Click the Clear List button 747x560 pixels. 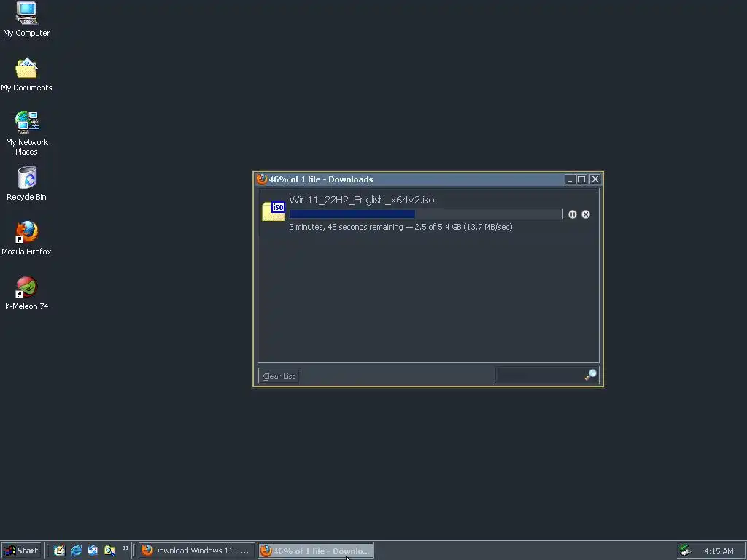[279, 376]
